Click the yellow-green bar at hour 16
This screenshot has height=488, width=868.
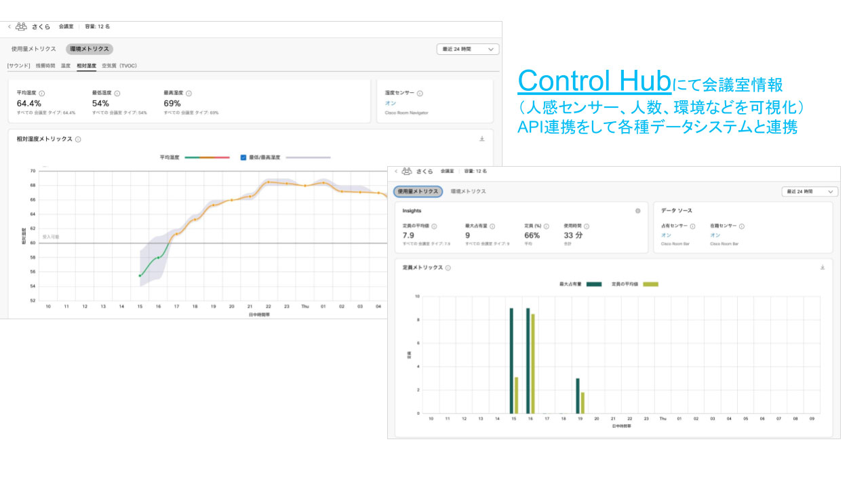tap(533, 363)
